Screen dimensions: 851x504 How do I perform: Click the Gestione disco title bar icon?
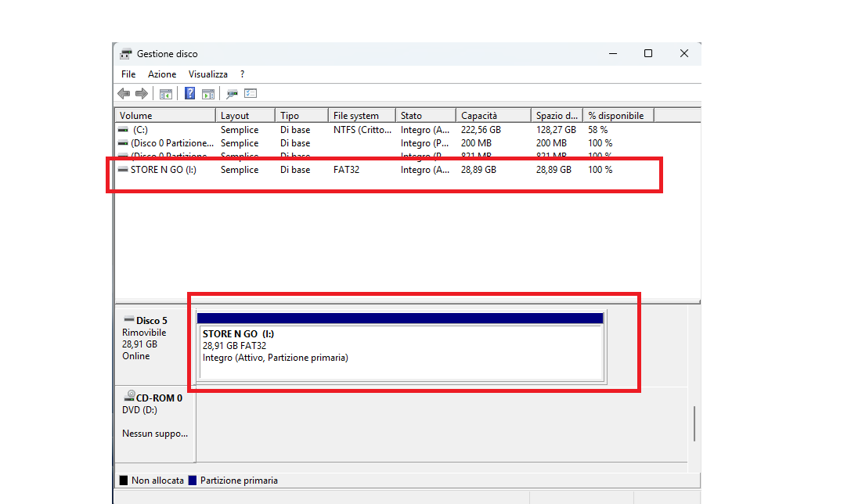point(126,54)
